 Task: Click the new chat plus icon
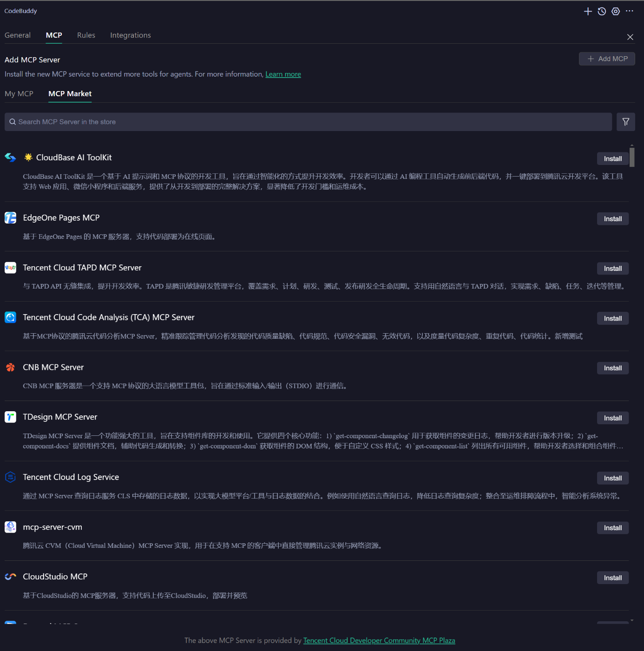588,12
